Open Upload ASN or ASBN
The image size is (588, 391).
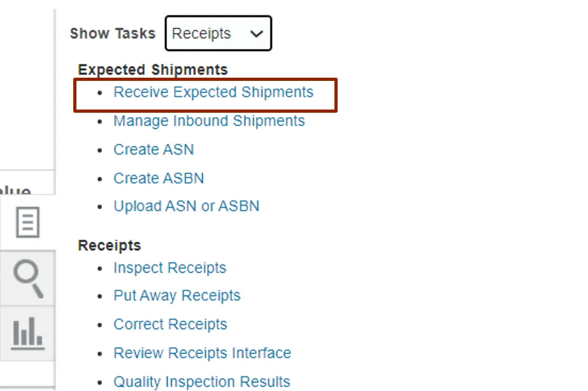[186, 206]
